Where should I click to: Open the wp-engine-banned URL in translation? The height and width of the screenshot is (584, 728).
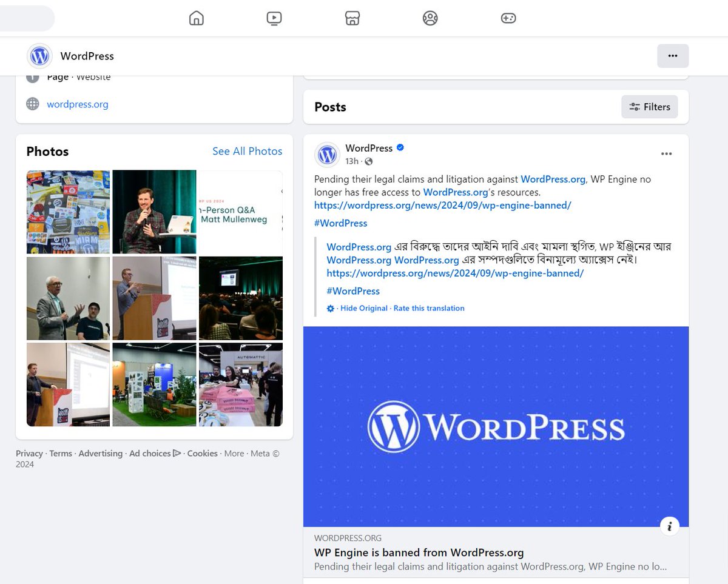coord(455,273)
